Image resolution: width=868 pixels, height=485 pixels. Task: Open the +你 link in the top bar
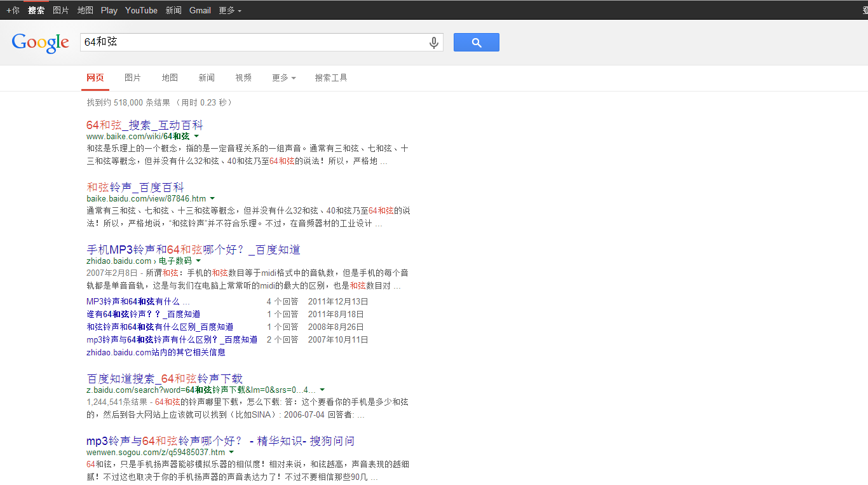(x=13, y=10)
